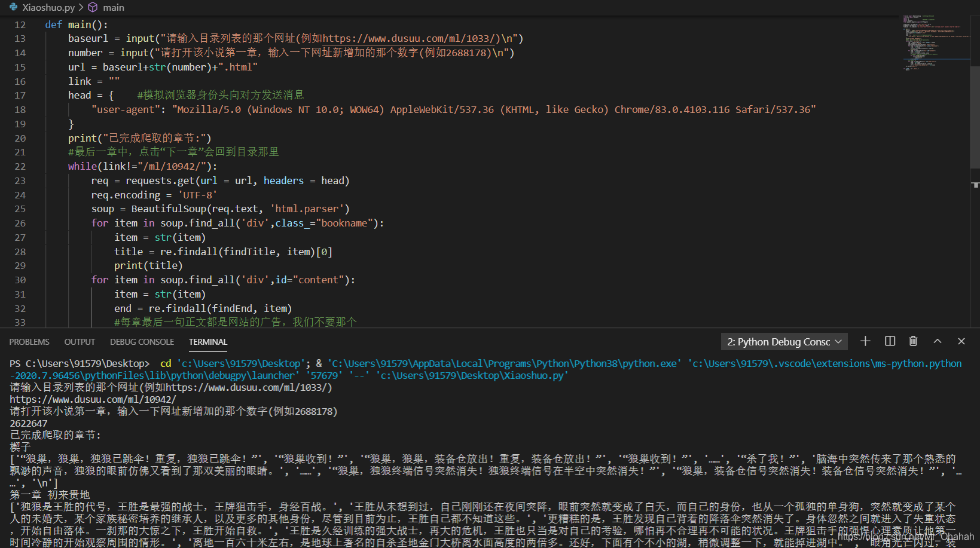Screen dimensions: 980x548
Task: Click 'def main():' code text
Action: coord(77,25)
